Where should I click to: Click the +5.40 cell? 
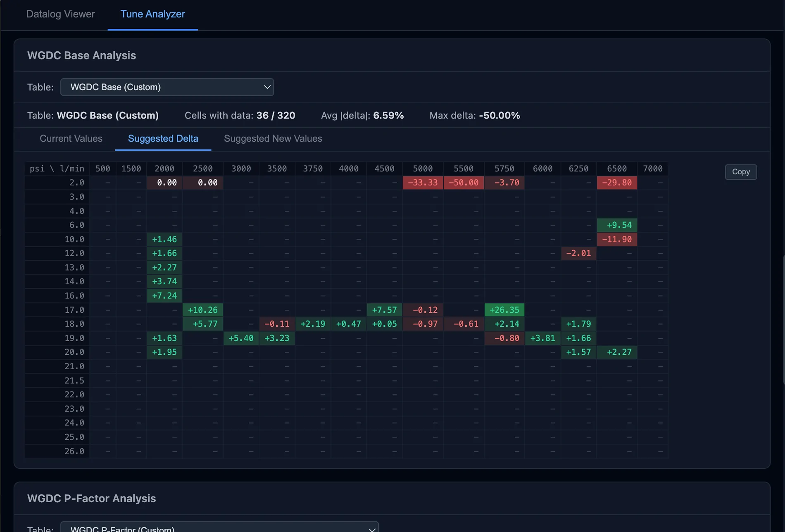point(241,338)
